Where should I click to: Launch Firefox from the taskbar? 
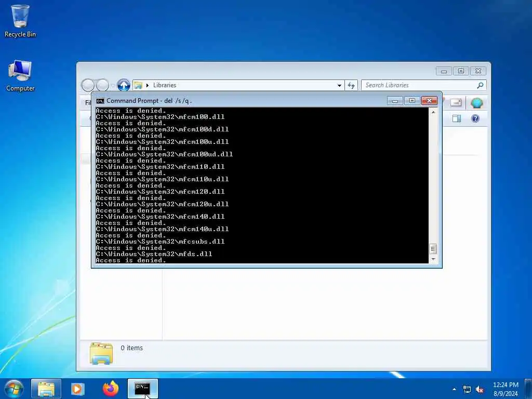(x=111, y=389)
